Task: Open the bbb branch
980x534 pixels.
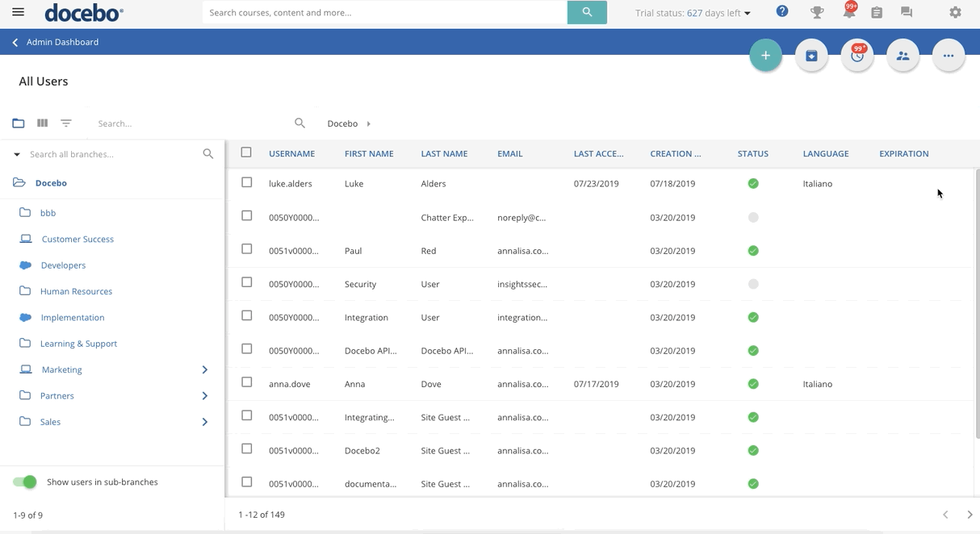Action: [48, 213]
